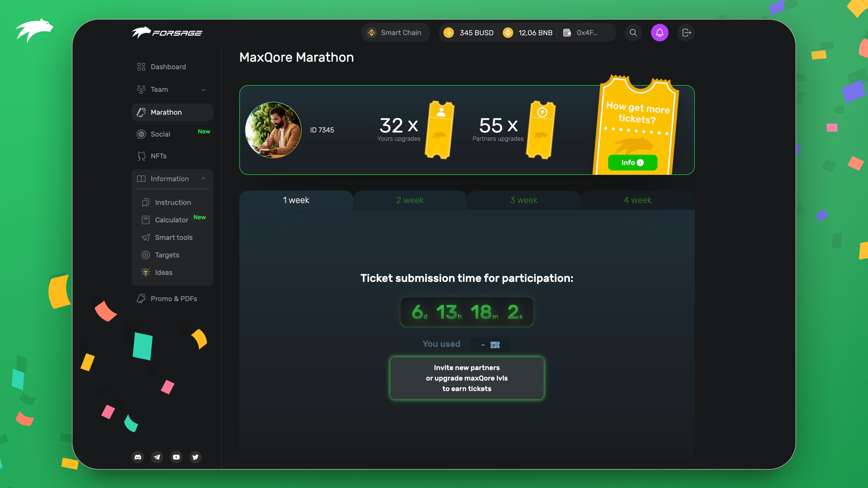
Task: Open the Calculator sidebar item
Action: 171,220
